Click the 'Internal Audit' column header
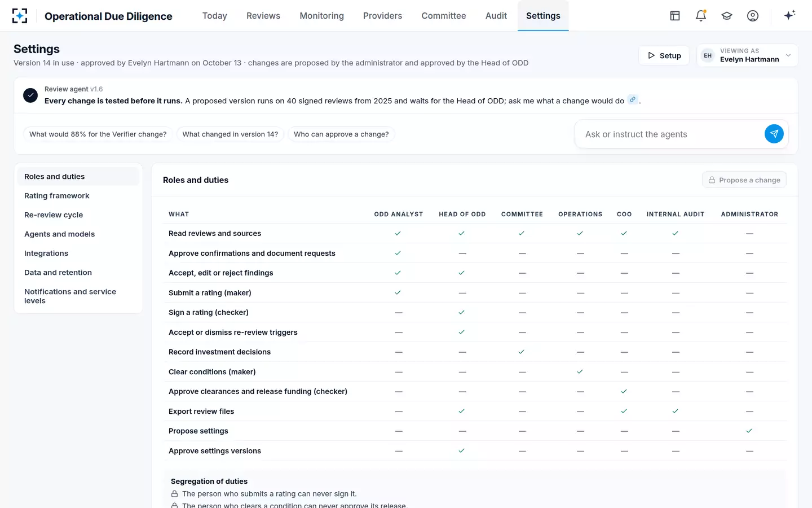Screen dimensions: 812x508 [x=676, y=214]
